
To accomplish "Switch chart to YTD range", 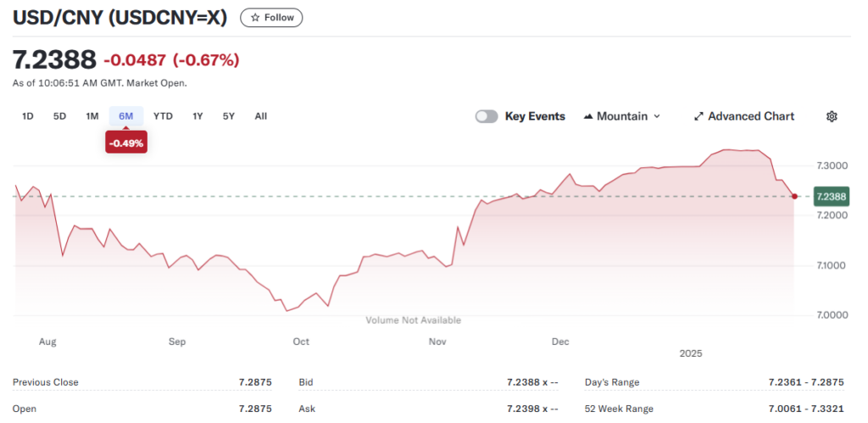I will click(163, 116).
